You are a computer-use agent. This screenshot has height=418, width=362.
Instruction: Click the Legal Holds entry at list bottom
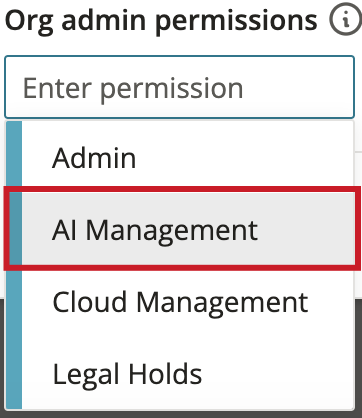tap(180, 373)
